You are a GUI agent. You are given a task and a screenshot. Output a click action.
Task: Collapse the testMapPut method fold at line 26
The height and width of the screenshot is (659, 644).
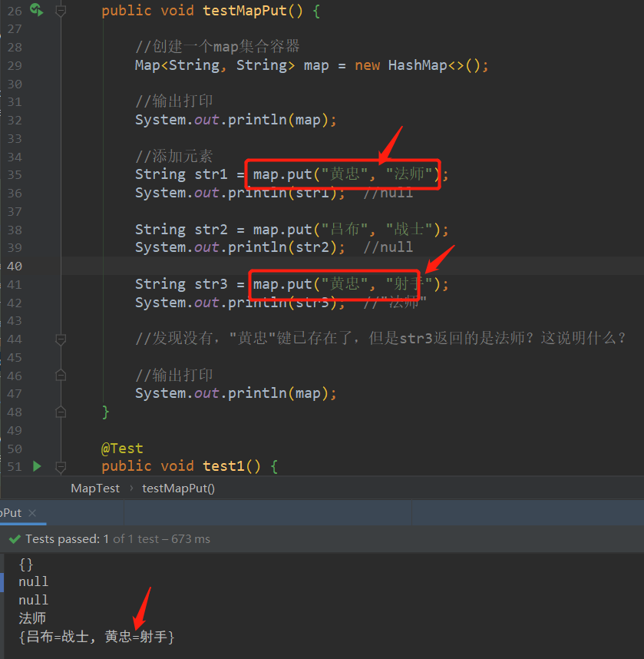(61, 11)
